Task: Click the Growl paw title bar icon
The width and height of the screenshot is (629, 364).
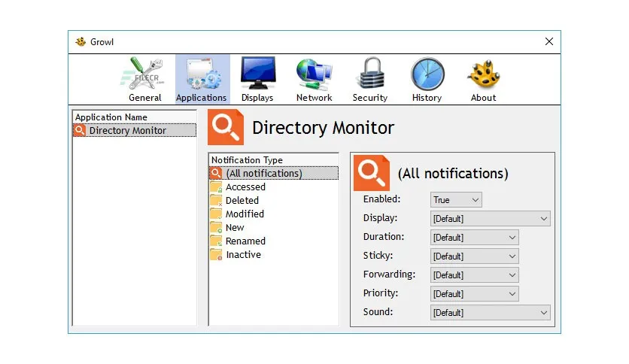Action: (x=81, y=41)
